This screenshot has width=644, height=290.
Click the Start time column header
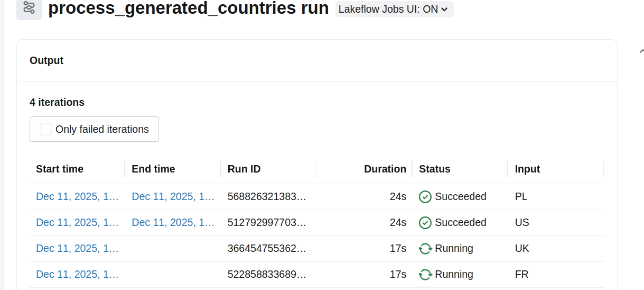(60, 169)
